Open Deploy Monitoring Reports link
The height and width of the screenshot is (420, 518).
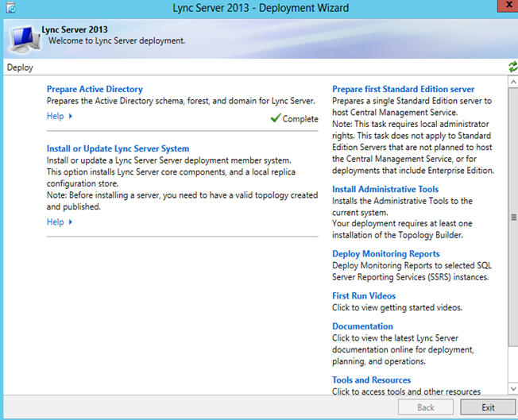[386, 254]
